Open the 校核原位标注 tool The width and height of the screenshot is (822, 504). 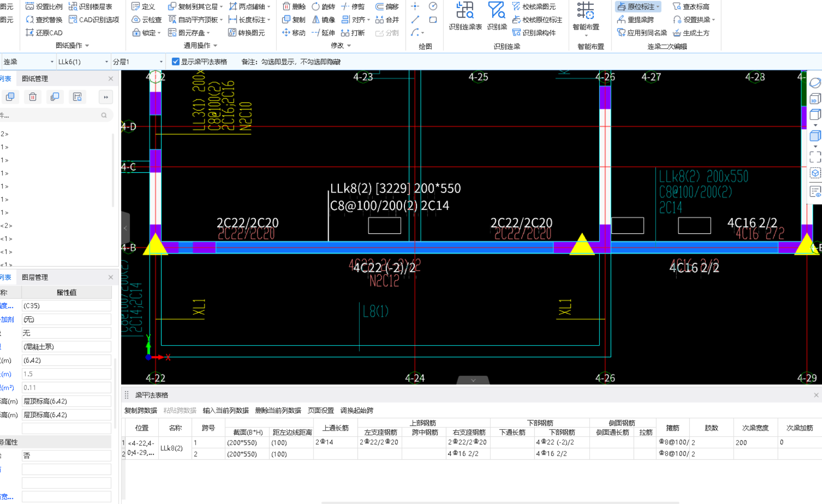[x=537, y=19]
